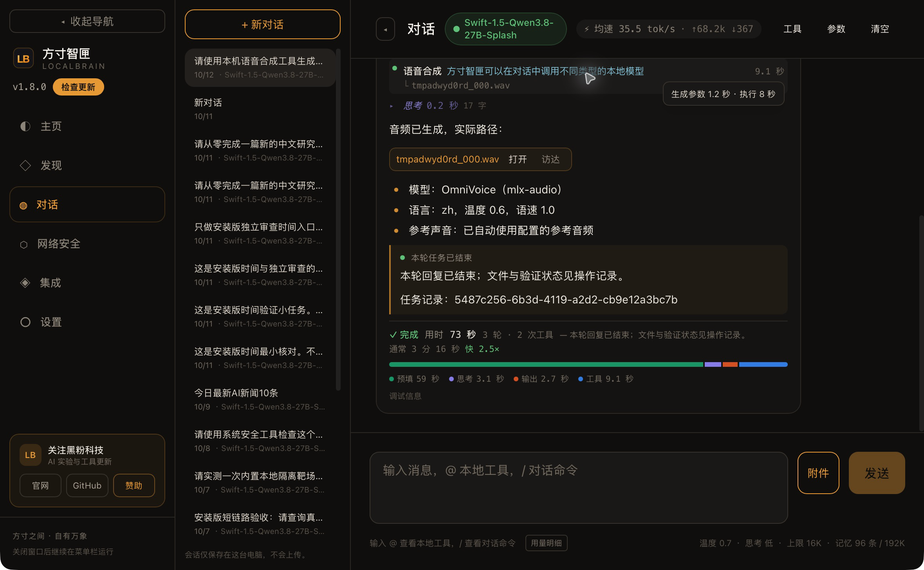
Task: Click the 发现 diamond icon
Action: point(25,165)
